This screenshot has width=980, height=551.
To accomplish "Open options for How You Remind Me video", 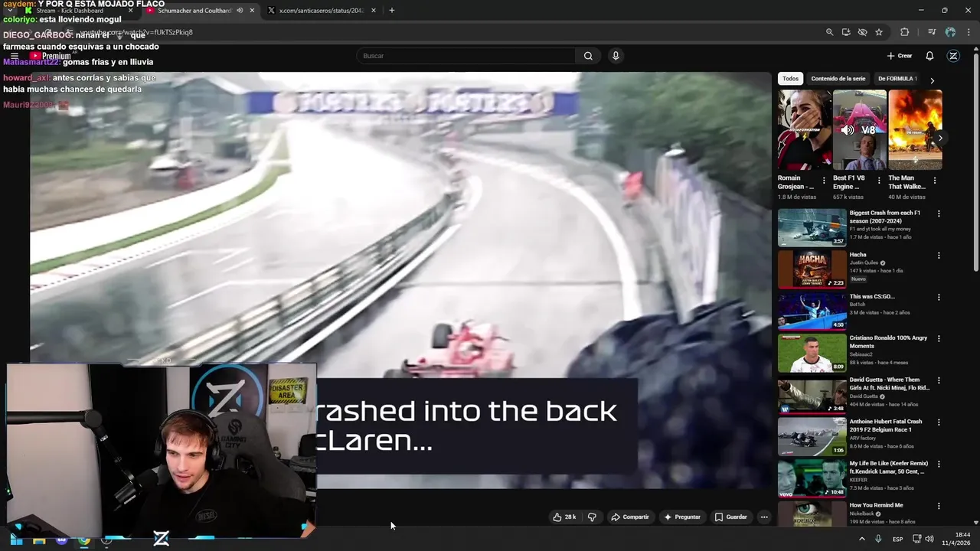I will tap(939, 505).
